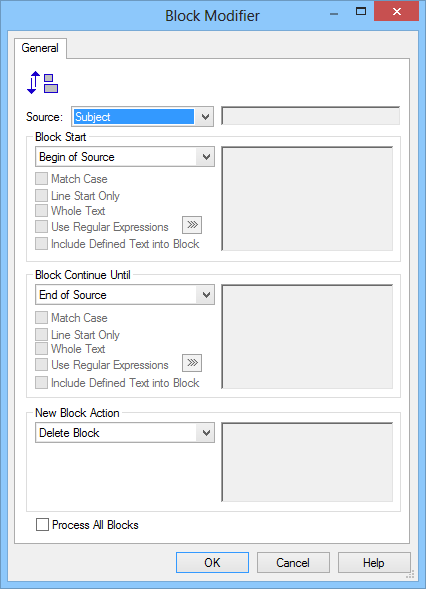Click the Block Modifier arrows icon
The image size is (426, 589).
(x=42, y=83)
